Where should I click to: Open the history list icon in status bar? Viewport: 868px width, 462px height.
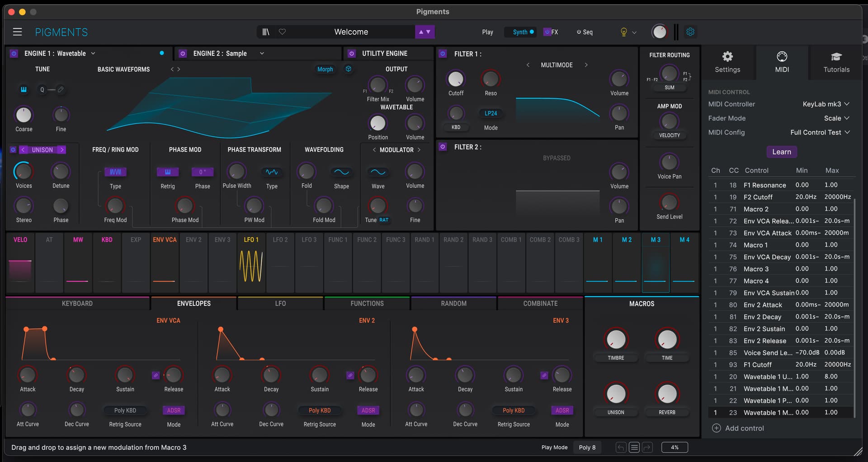634,448
